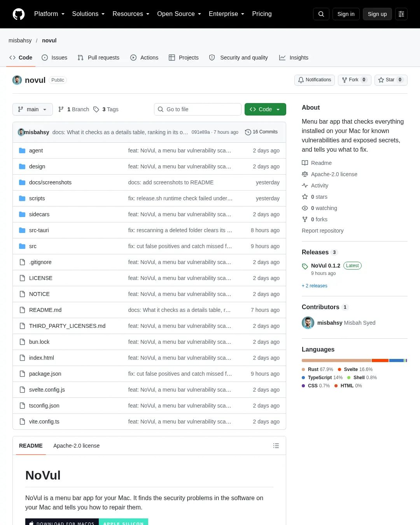Open the green Code dropdown button
Image resolution: width=420 pixels, height=525 pixels.
pos(265,109)
